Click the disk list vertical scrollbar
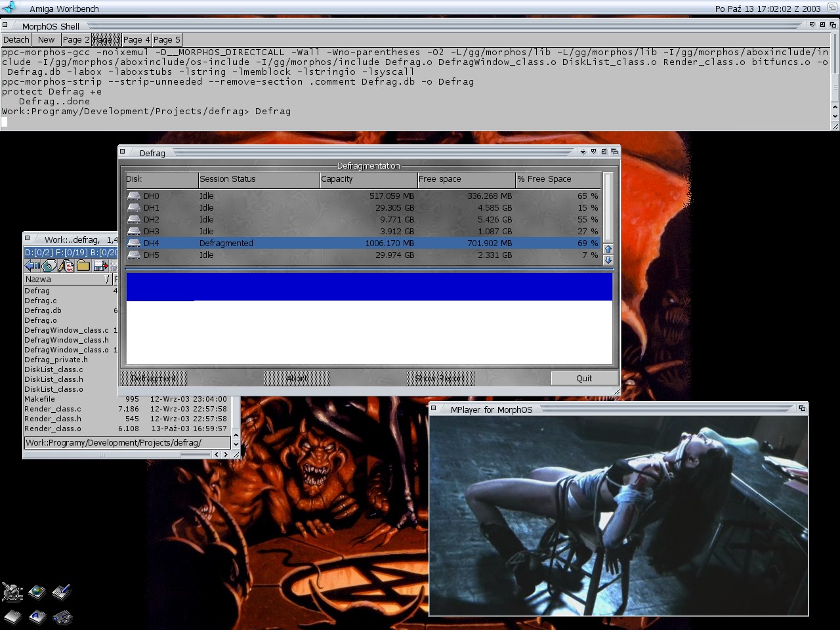This screenshot has height=630, width=840. [x=608, y=207]
